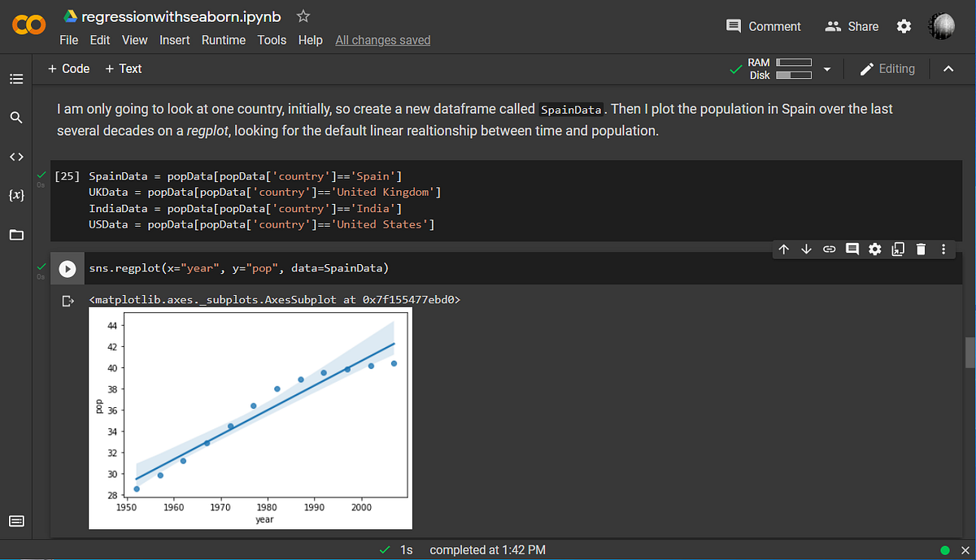Toggle the table of contents panel
Screen dimensions: 976x560
(x=15, y=78)
